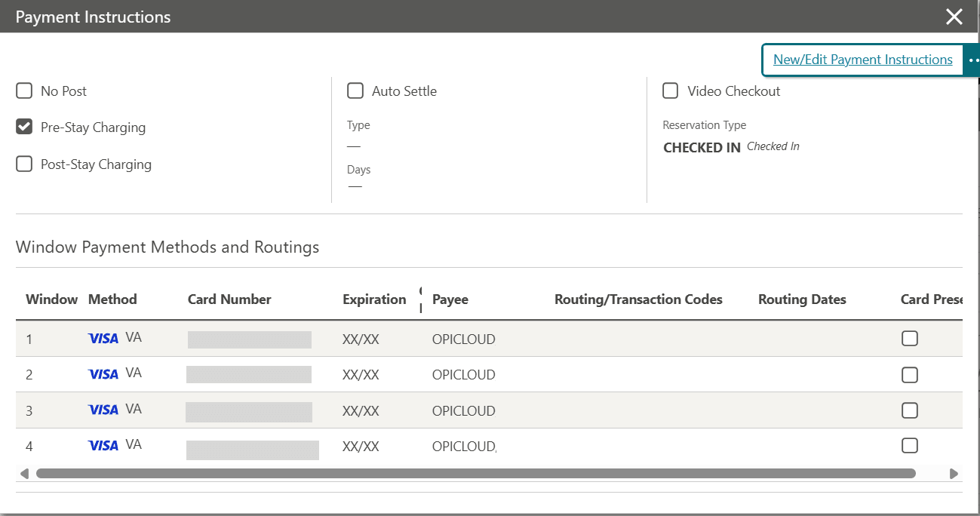Click window number 3 cell
This screenshot has width=980, height=516.
[29, 411]
